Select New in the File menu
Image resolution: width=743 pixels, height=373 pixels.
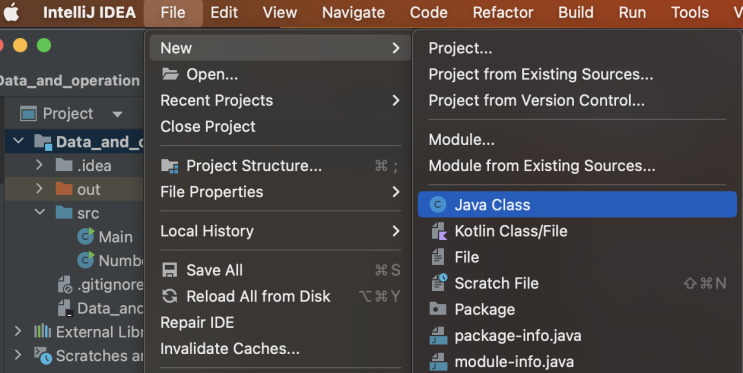pos(280,48)
